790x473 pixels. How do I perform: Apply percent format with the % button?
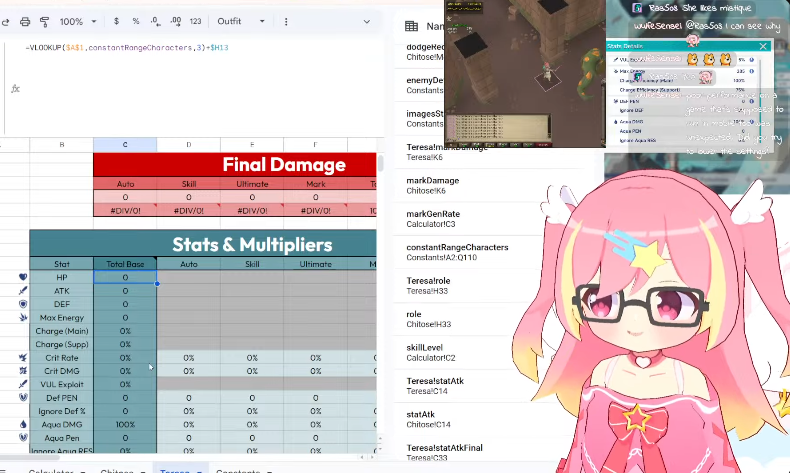coord(136,21)
